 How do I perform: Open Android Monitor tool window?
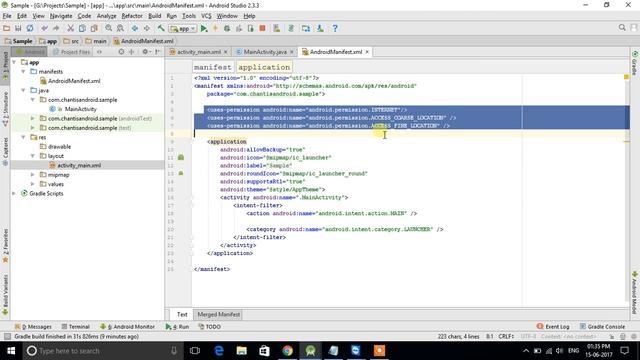point(127,327)
